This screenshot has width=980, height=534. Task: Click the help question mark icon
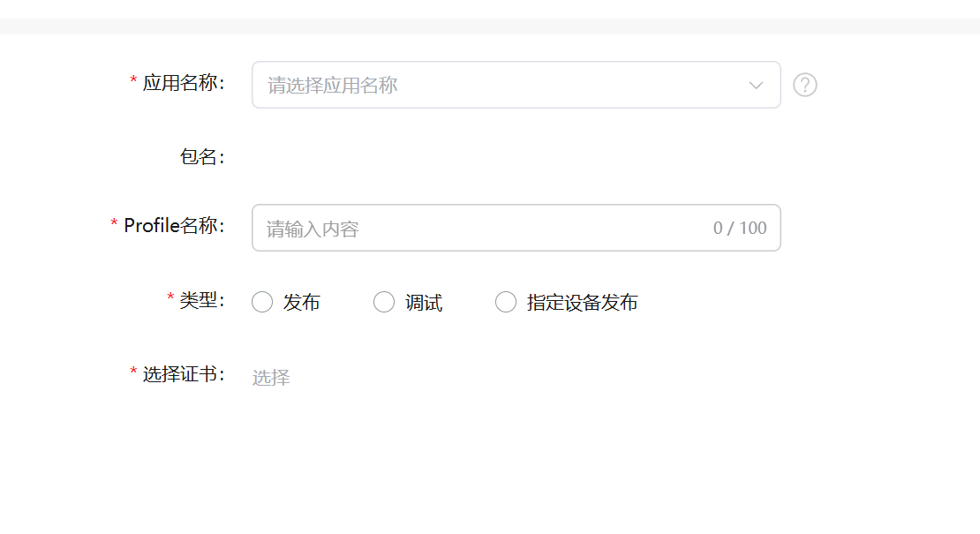coord(804,85)
